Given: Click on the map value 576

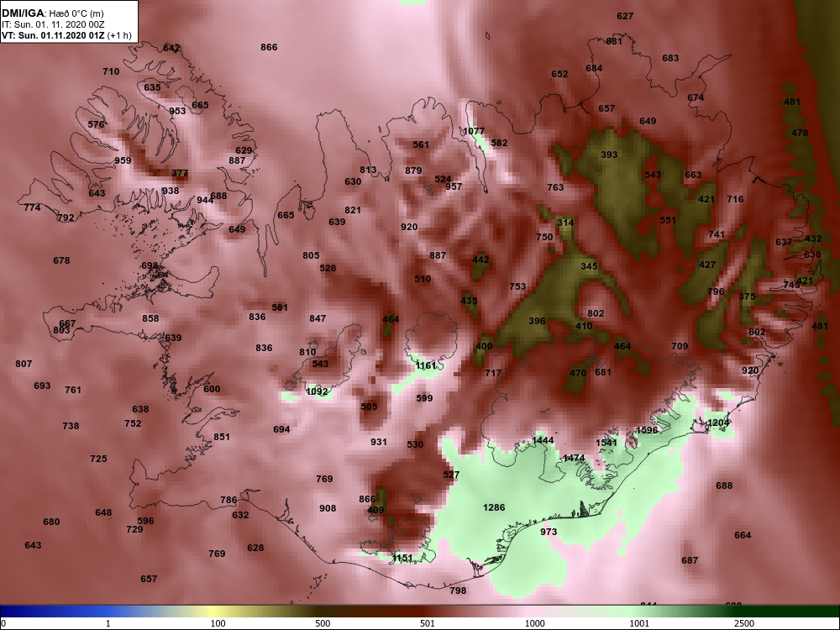Looking at the screenshot, I should [x=96, y=124].
